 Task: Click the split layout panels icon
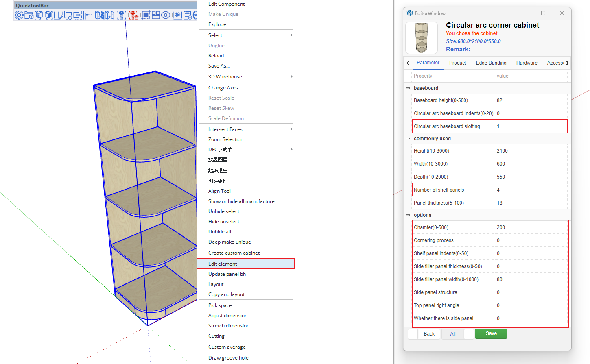[155, 15]
